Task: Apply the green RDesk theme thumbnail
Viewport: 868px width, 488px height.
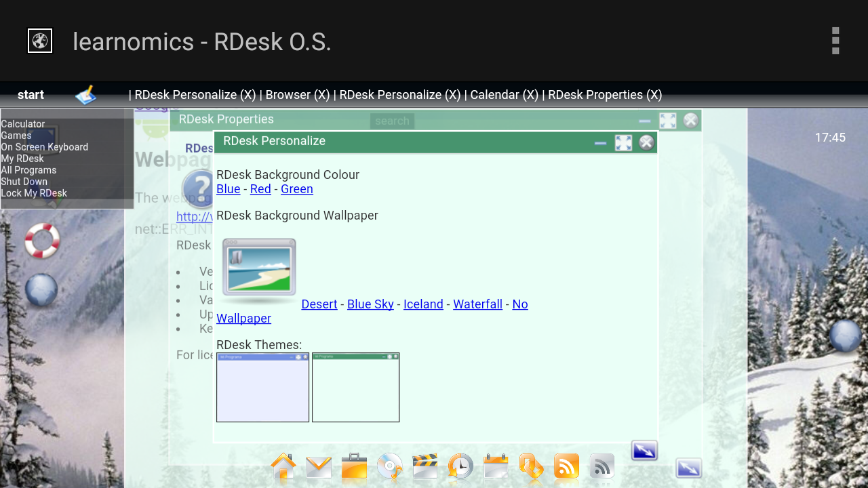Action: tap(355, 387)
